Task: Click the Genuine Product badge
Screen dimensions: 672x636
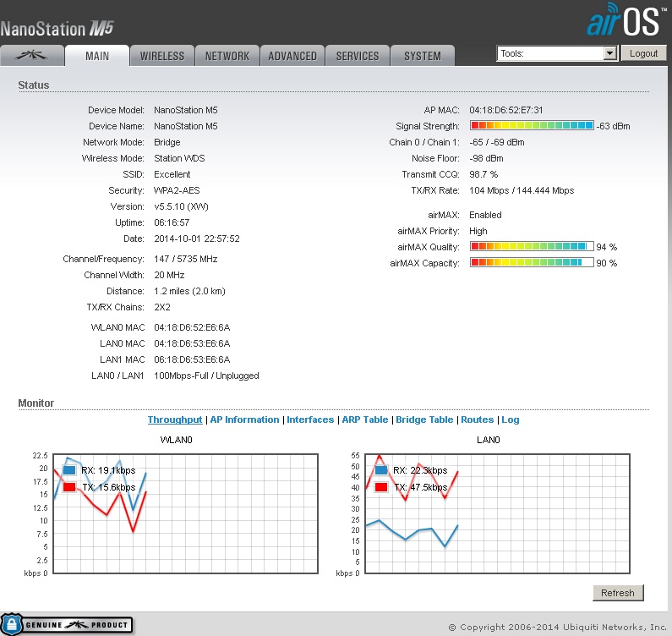Action: [67, 624]
